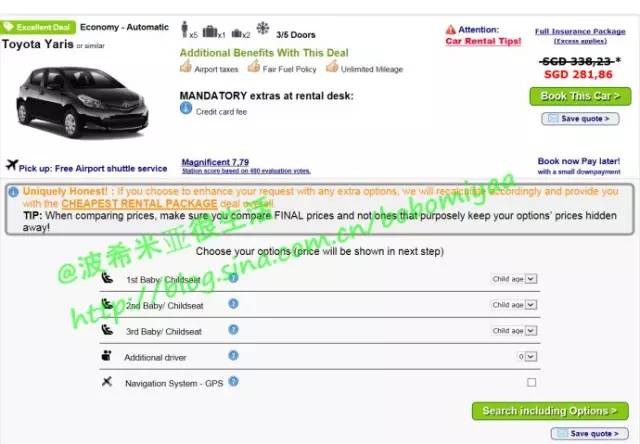Open 2nd Baby/Childseat child age dropdown
The width and height of the screenshot is (640, 444).
coord(515,305)
